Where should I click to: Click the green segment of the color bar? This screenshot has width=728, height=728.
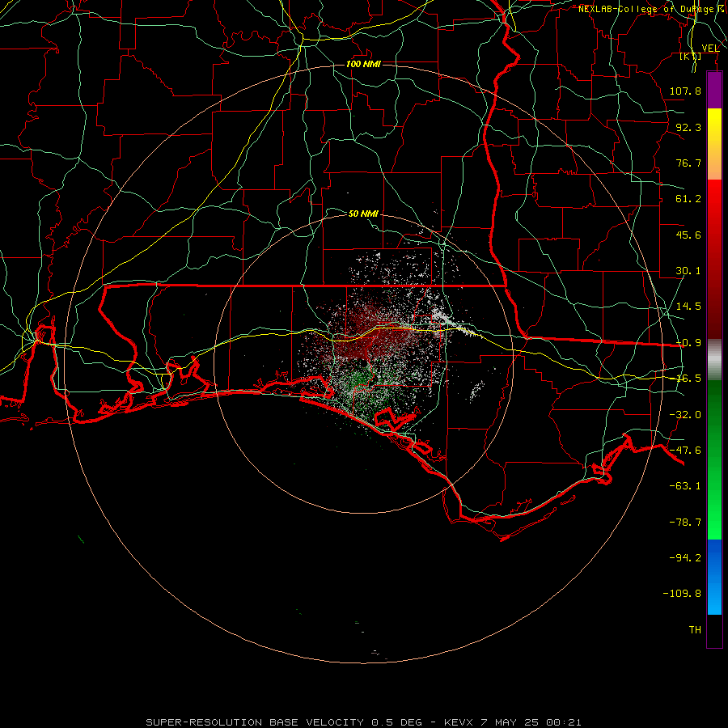point(714,459)
